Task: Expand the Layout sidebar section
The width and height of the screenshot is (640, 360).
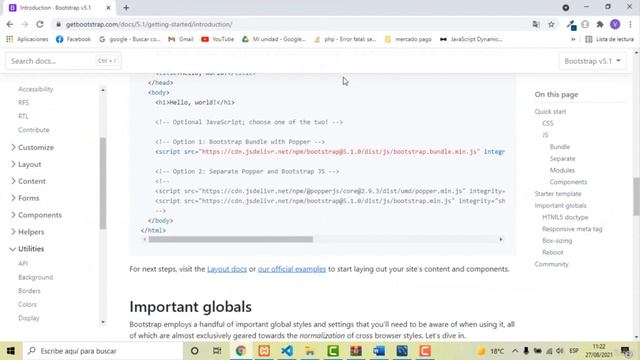Action: coord(26,164)
